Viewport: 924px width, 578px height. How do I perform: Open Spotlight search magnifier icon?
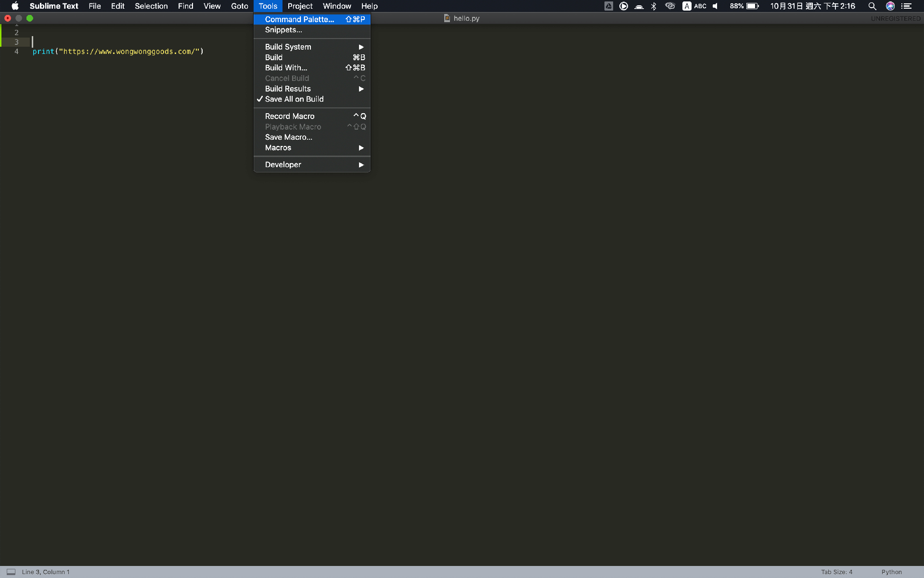(872, 6)
